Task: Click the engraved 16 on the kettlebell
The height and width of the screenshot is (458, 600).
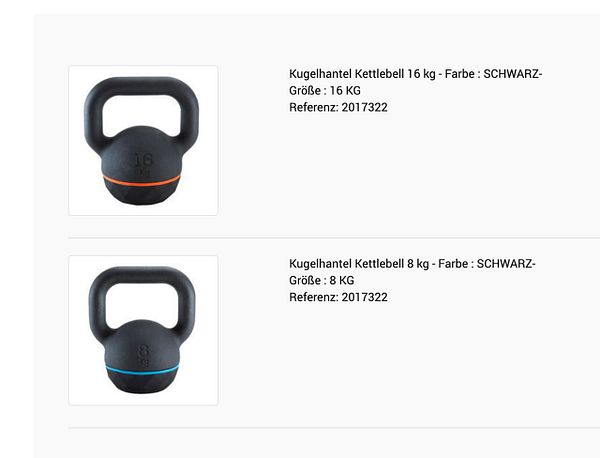Action: pyautogui.click(x=143, y=160)
